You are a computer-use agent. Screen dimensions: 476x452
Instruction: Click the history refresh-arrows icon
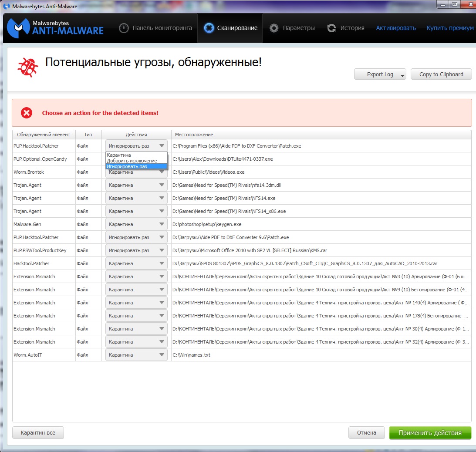[x=331, y=28]
